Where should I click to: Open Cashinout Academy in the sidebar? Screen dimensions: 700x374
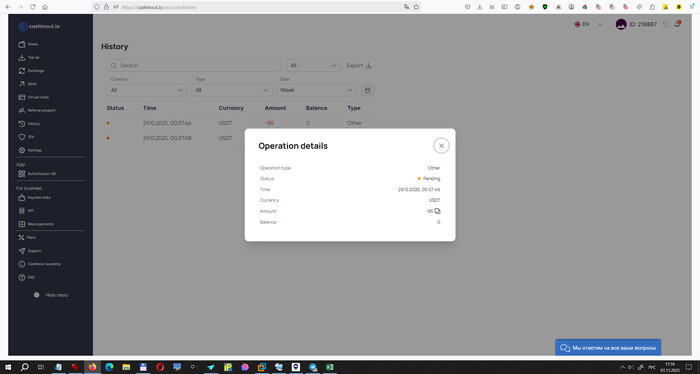tap(39, 264)
